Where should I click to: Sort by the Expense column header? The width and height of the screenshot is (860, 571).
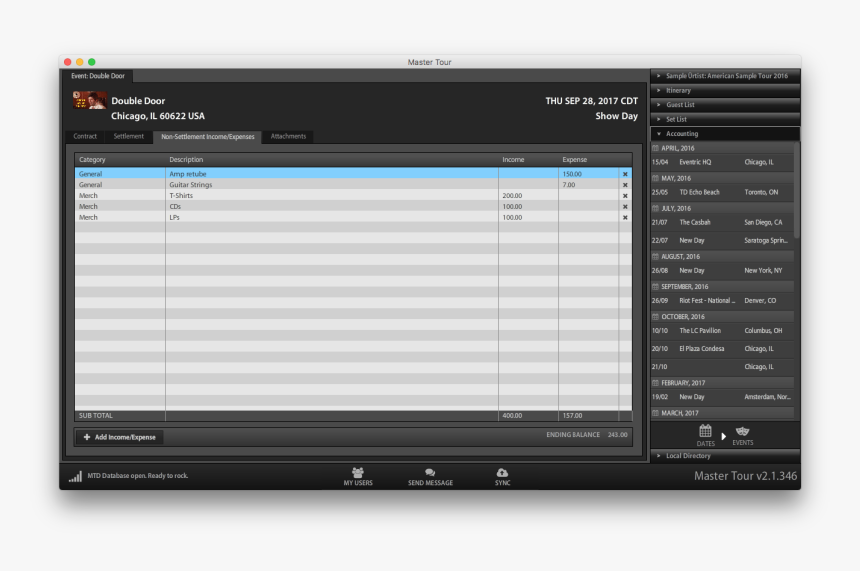pos(589,160)
